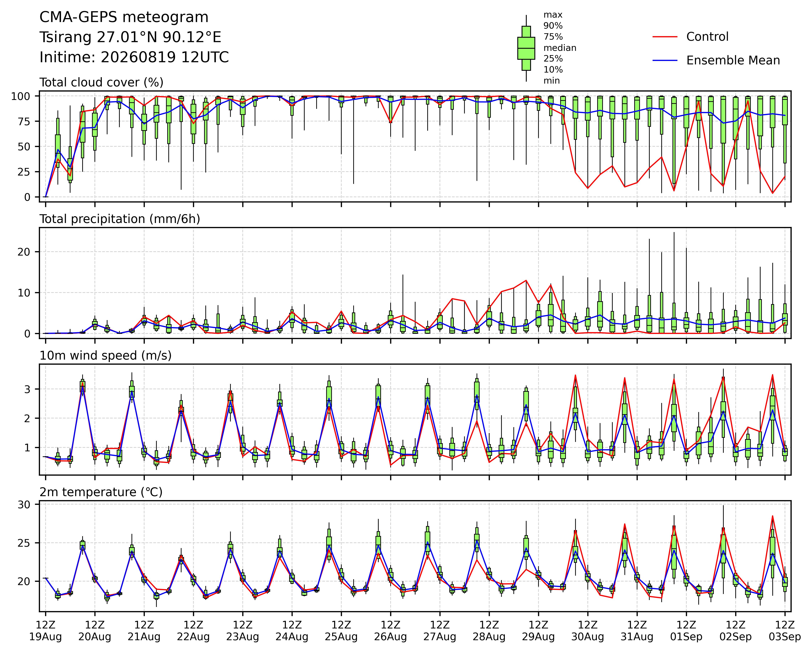Click the 10m wind speed (m/s) panel title
Viewport: 812px width, 653px height.
[x=106, y=356]
